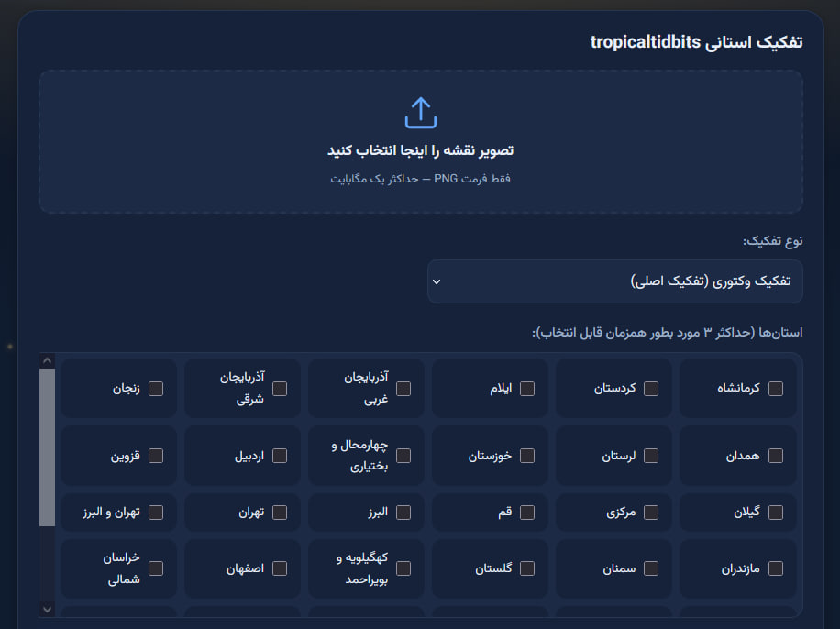Check the کرمانشاه province checkbox
Viewport: 840px width, 629px height.
click(775, 389)
